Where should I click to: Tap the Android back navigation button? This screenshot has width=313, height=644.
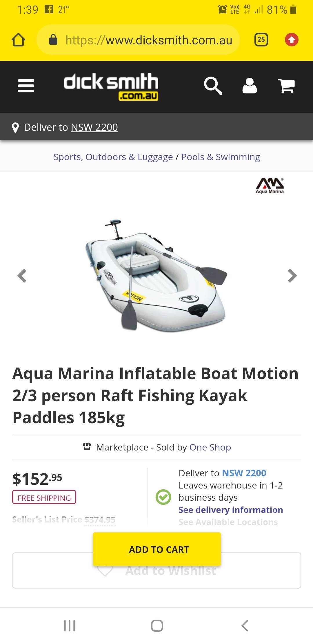pyautogui.click(x=245, y=626)
